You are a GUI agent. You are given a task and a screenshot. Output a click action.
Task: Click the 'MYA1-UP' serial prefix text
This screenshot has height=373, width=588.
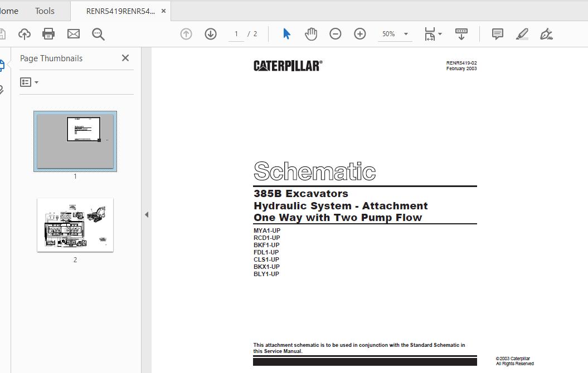[x=266, y=230]
